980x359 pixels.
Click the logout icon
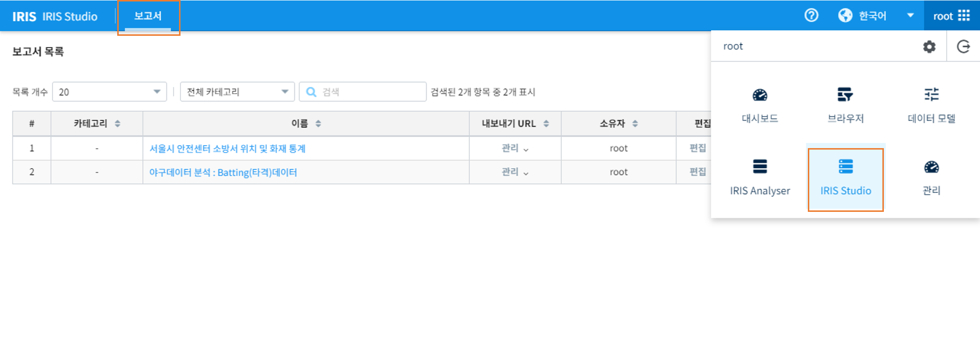click(x=963, y=47)
